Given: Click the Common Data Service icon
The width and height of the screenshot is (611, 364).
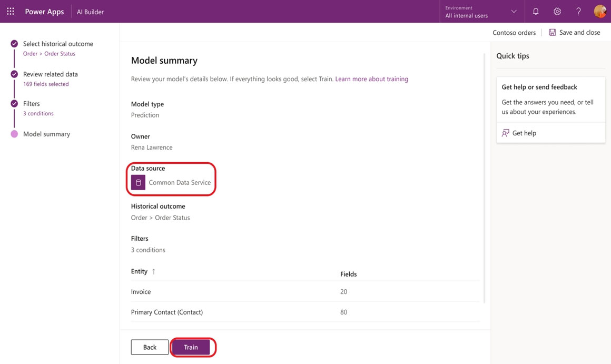Looking at the screenshot, I should pos(138,182).
